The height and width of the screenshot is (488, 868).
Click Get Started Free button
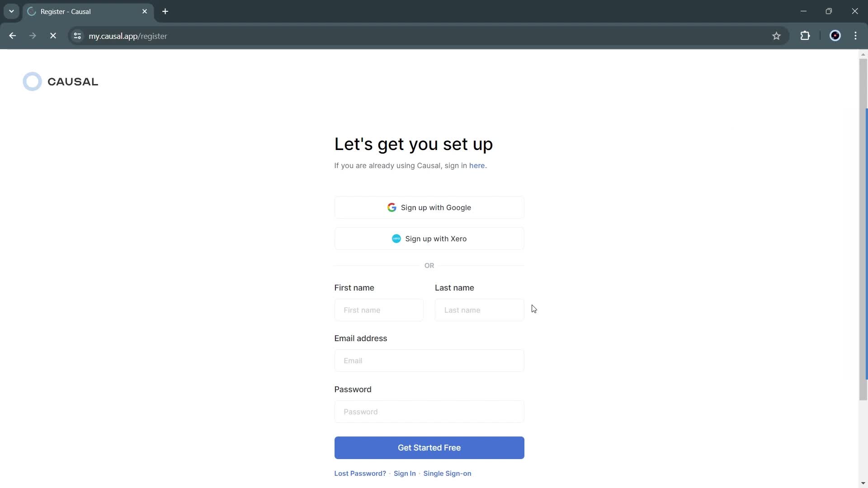coord(429,447)
